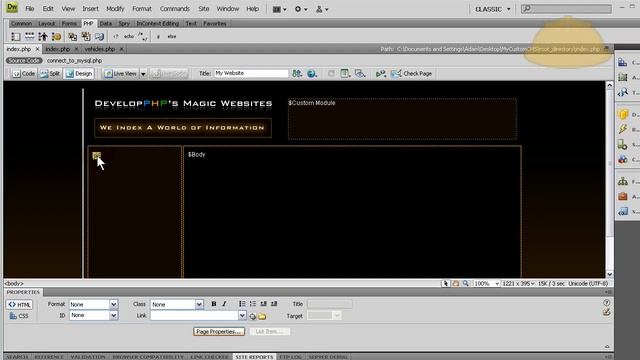Click the $Body placeholder text
This screenshot has width=640, height=360.
[x=197, y=154]
